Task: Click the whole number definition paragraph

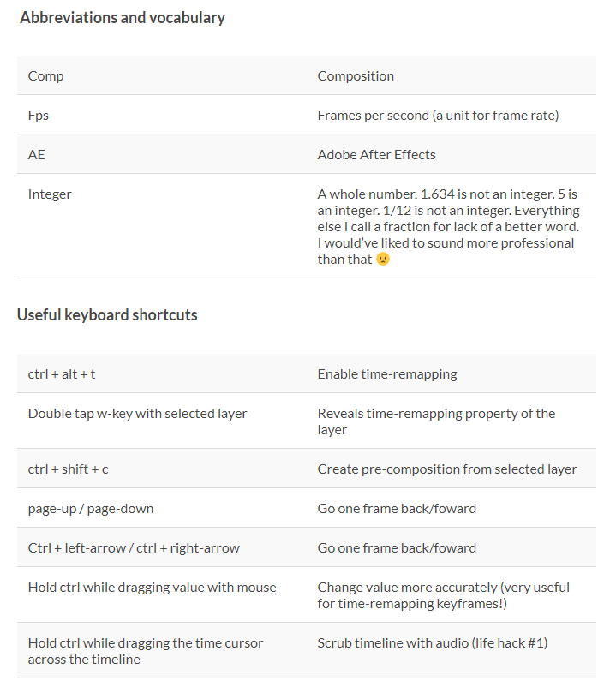Action: tap(448, 227)
